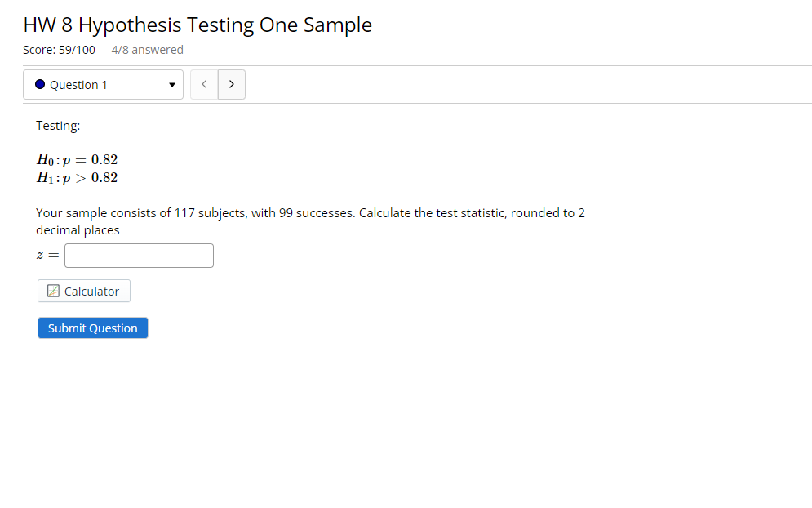Click the 'decimal places' text line
The image size is (812, 508).
pyautogui.click(x=78, y=230)
